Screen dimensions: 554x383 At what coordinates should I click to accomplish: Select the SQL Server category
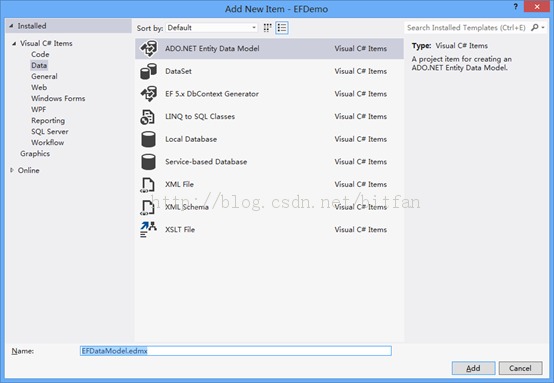(x=49, y=131)
